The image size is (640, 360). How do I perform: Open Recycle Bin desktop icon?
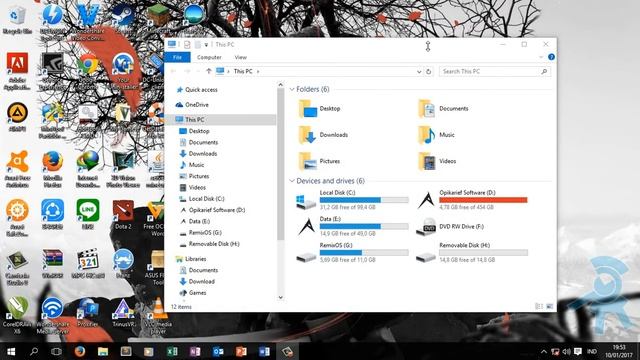17,19
